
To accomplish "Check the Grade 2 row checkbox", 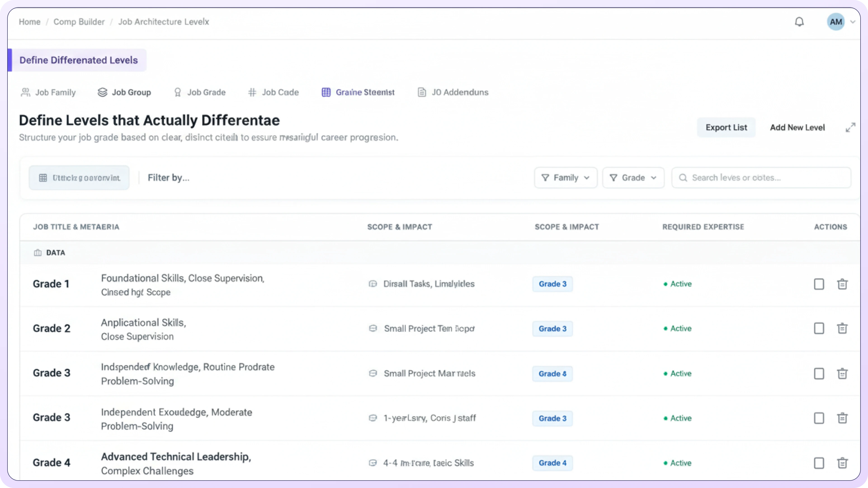I will tap(819, 328).
